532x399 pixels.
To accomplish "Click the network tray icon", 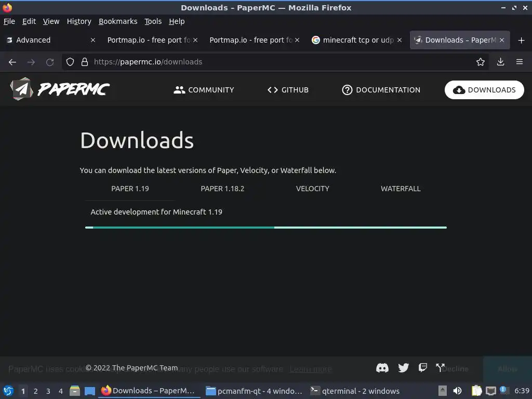I will pyautogui.click(x=490, y=391).
